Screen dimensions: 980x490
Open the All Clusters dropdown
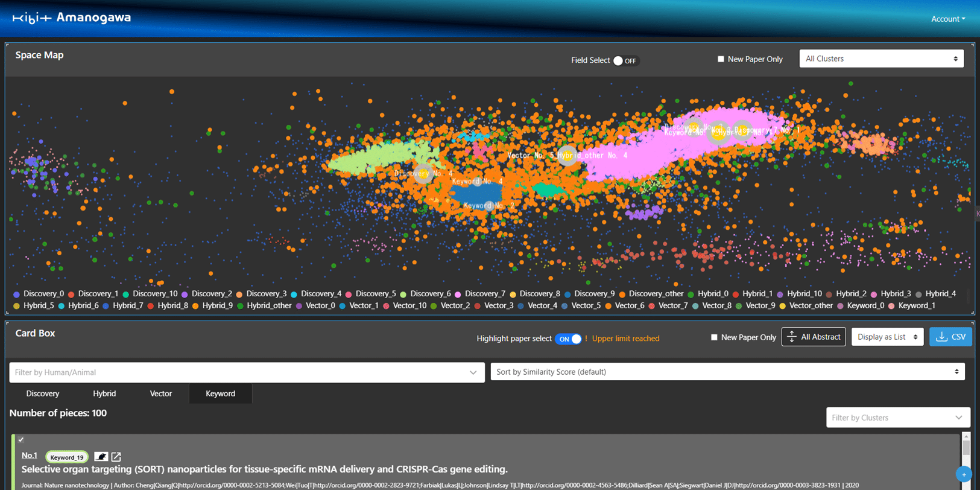(881, 59)
